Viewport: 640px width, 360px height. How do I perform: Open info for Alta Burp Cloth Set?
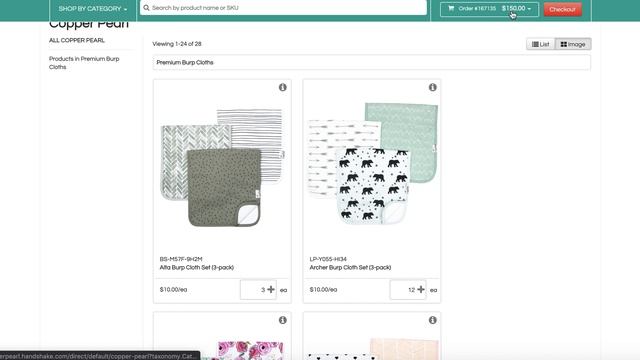tap(282, 87)
